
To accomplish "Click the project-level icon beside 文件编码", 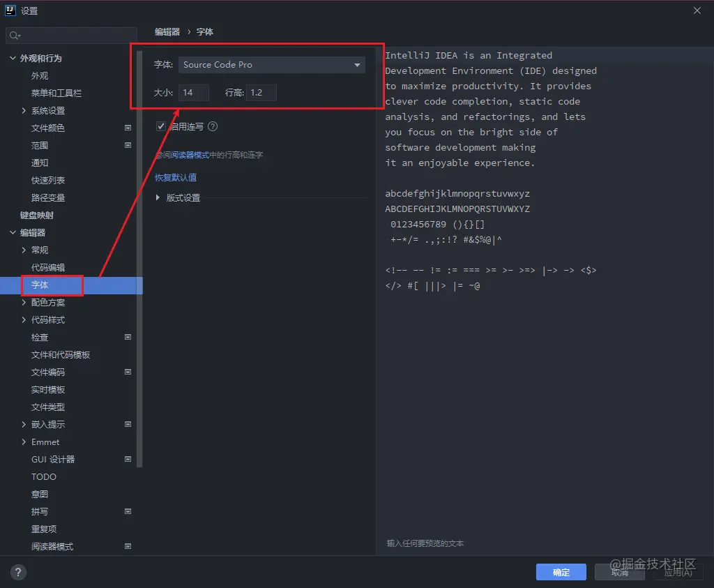I will pyautogui.click(x=128, y=372).
